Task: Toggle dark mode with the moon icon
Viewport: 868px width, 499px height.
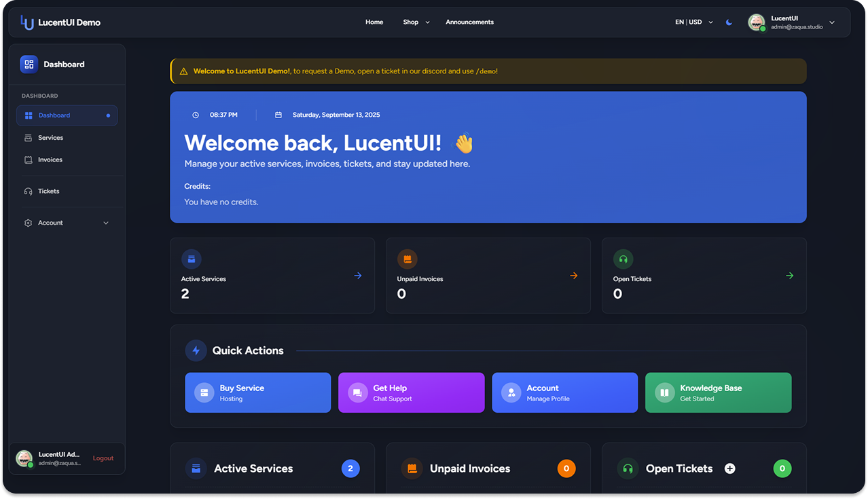Action: [729, 22]
